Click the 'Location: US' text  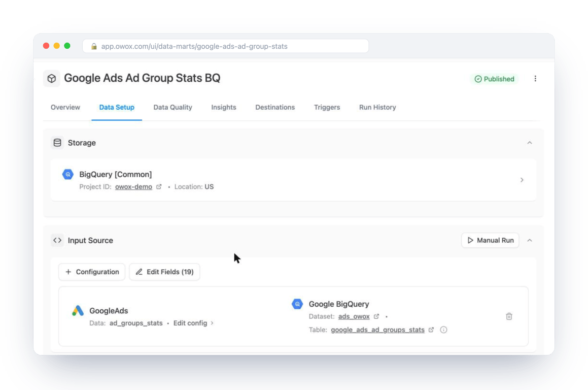[194, 186]
